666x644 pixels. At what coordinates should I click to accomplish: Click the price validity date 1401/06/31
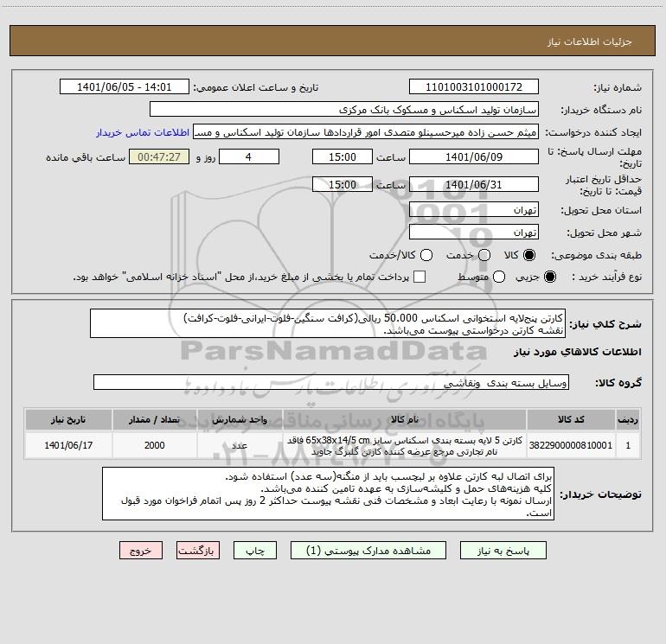coord(474,185)
